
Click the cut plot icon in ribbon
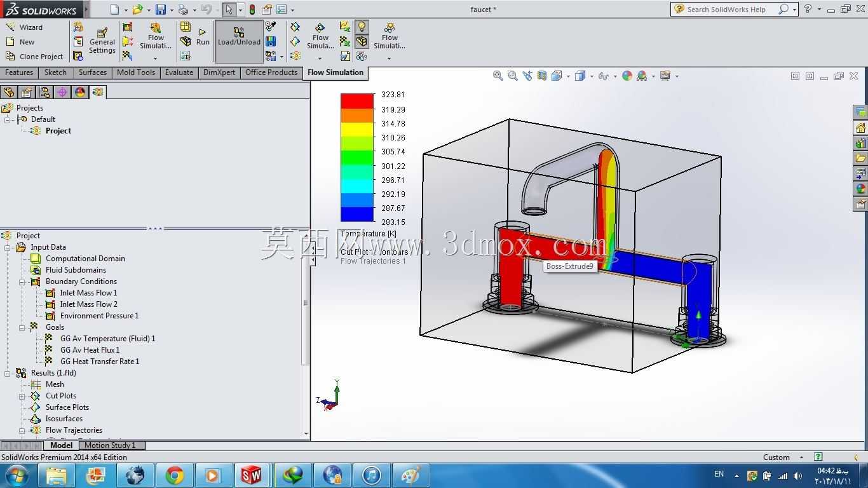coord(295,27)
